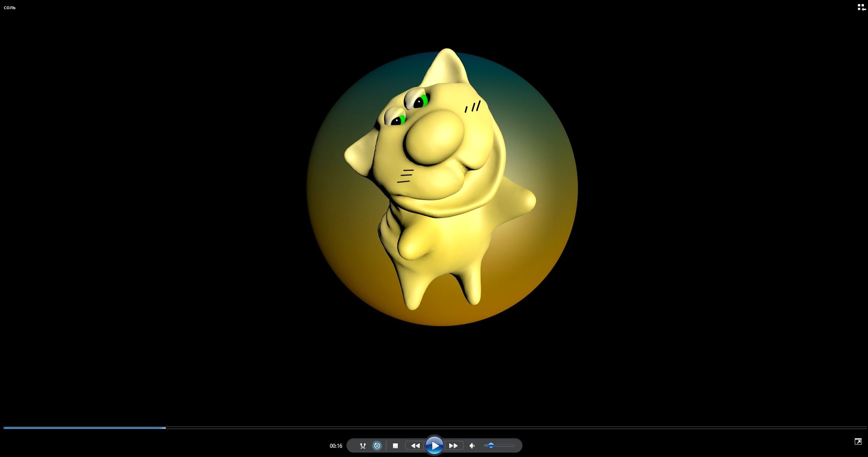Click the yellow cat's big nose
Screen dimensions: 868x457
[434, 137]
